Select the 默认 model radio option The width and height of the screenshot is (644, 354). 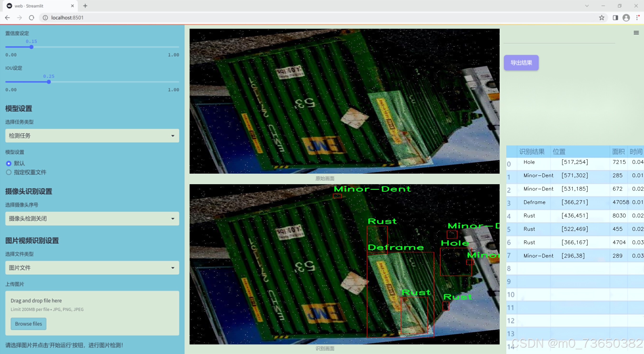(x=9, y=163)
